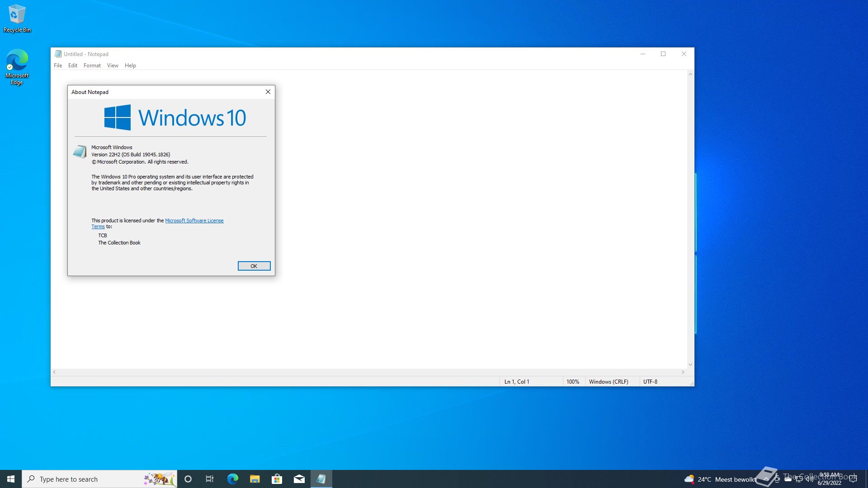Open the Format menu in Notepad
Screen dimensions: 868x488
(x=92, y=66)
